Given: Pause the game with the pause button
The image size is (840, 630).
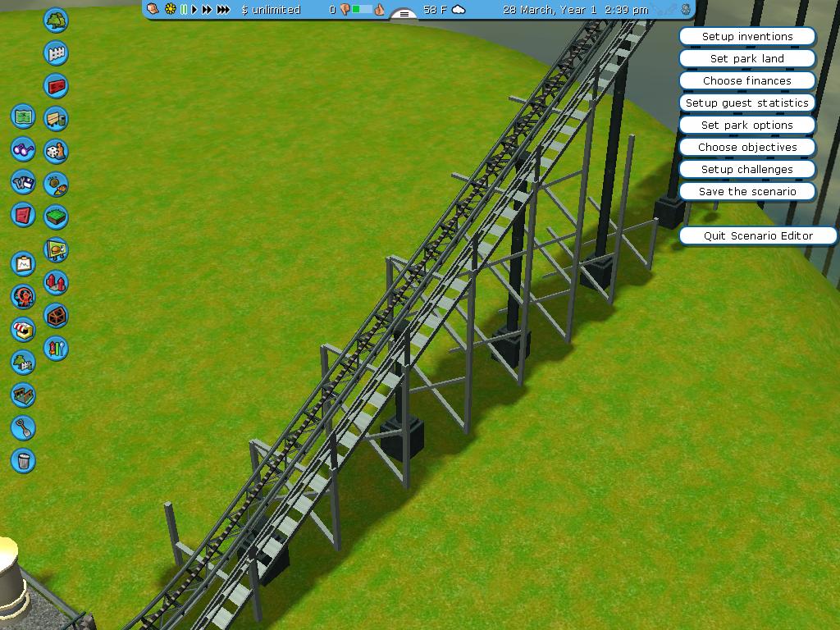Looking at the screenshot, I should (184, 9).
